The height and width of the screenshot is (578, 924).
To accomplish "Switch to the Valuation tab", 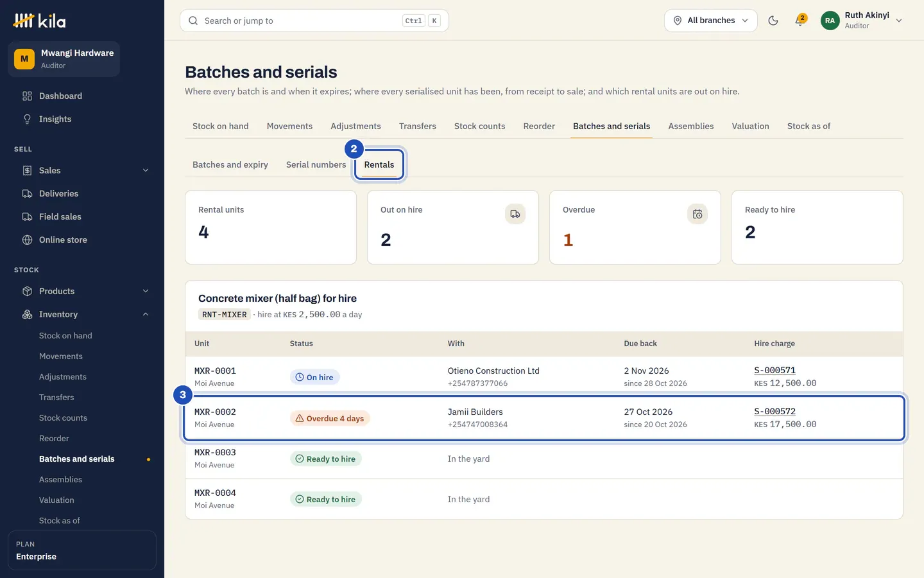I will [750, 126].
